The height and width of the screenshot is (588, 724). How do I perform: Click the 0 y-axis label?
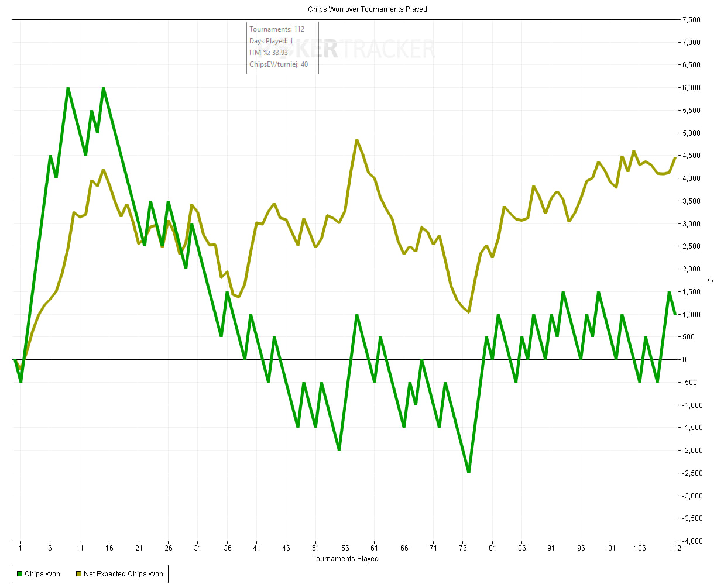(x=685, y=360)
